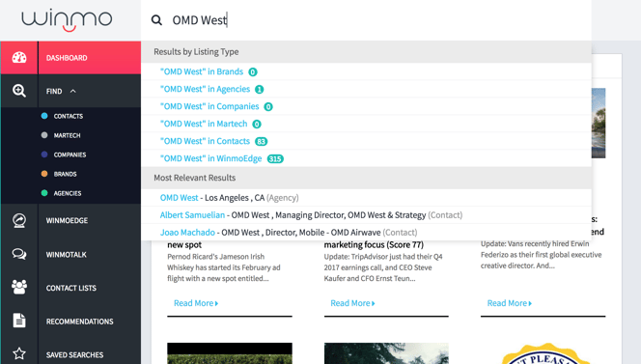Open Contact Lists in the sidebar

coord(70,288)
